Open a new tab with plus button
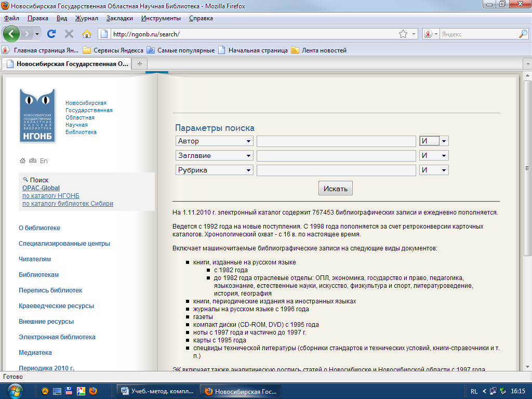The image size is (532, 399). pyautogui.click(x=139, y=64)
